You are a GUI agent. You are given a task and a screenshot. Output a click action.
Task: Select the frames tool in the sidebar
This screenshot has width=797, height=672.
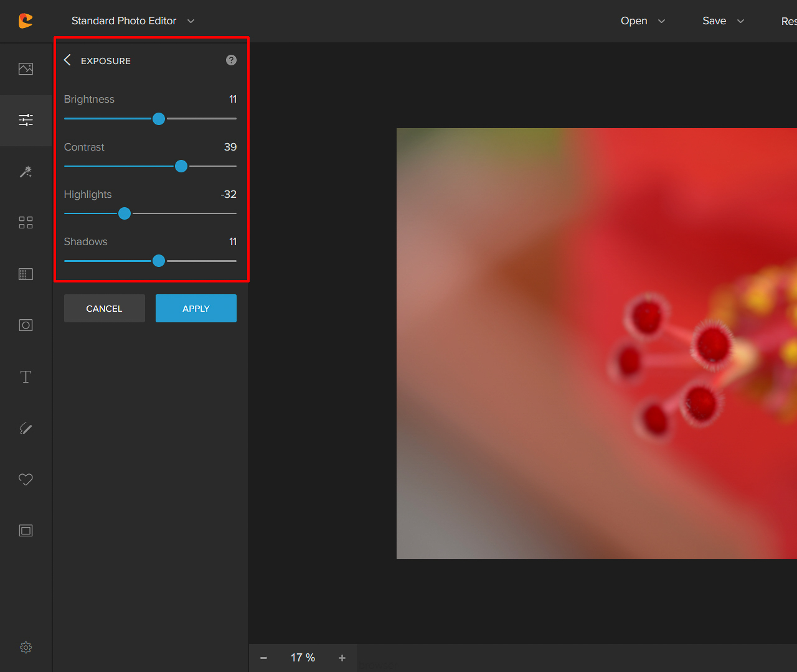coord(26,530)
